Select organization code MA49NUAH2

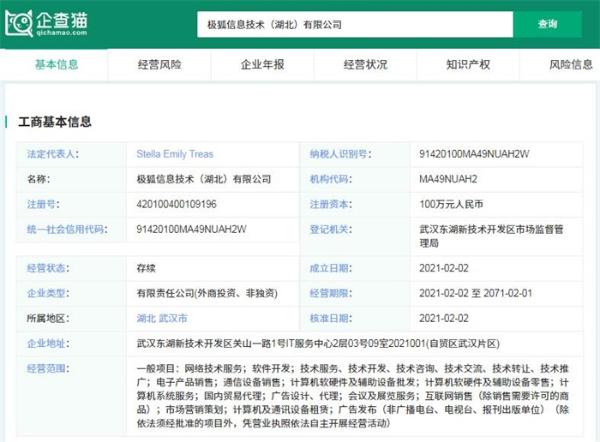[448, 179]
